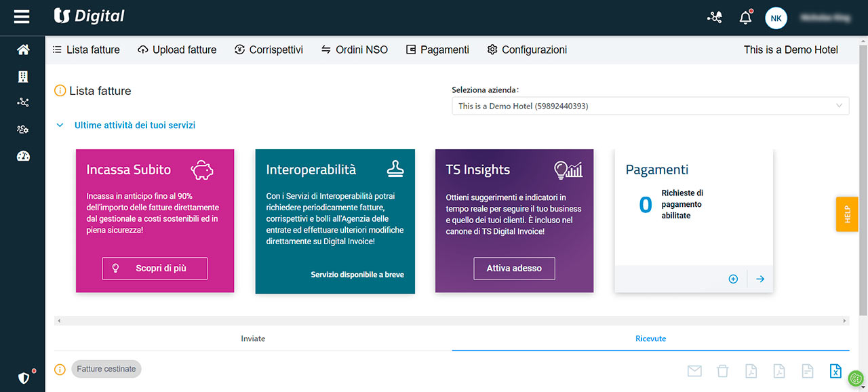The image size is (868, 392).
Task: Collapse the Ultime attività section chevron
Action: point(60,125)
